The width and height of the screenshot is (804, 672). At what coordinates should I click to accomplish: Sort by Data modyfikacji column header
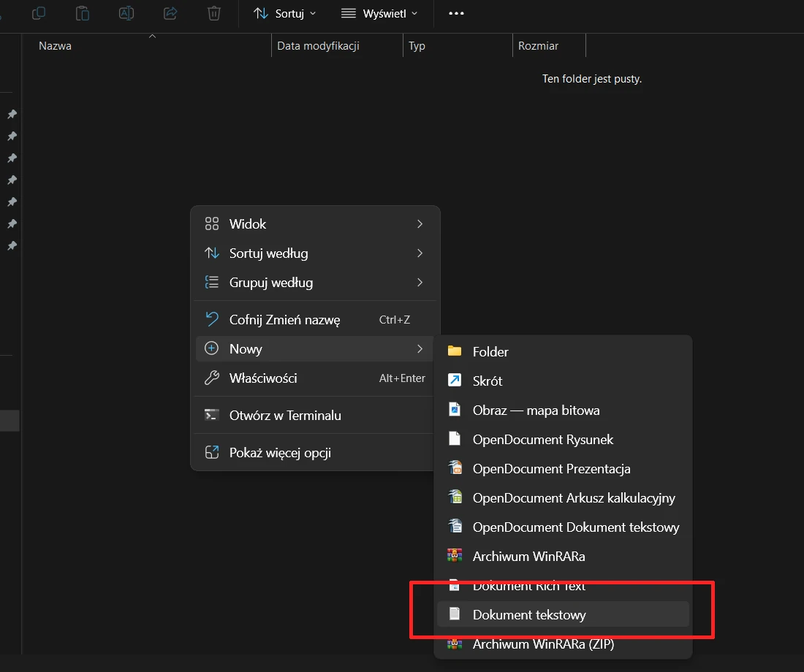click(318, 45)
